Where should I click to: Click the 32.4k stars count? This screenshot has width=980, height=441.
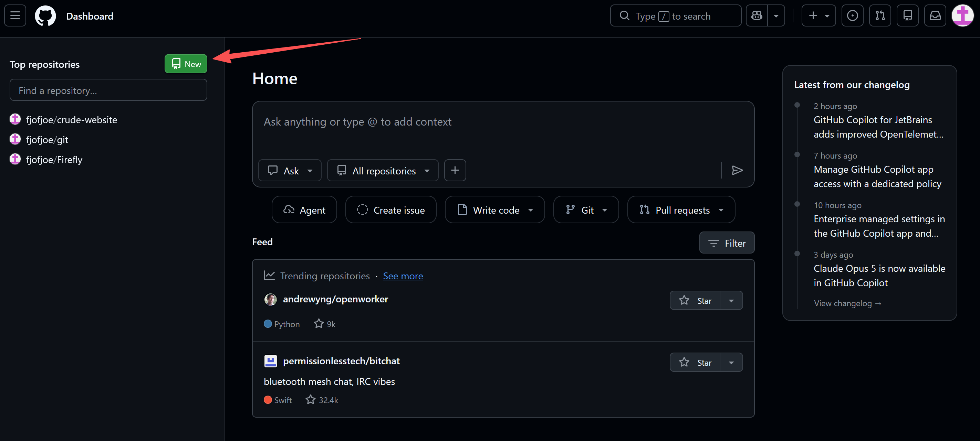coord(322,400)
